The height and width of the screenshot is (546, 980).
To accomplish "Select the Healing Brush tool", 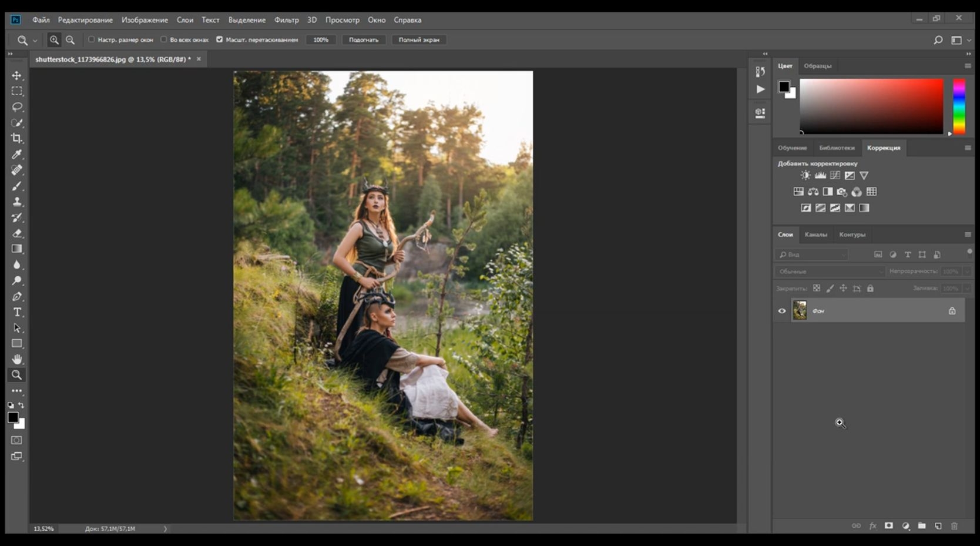I will [x=17, y=170].
